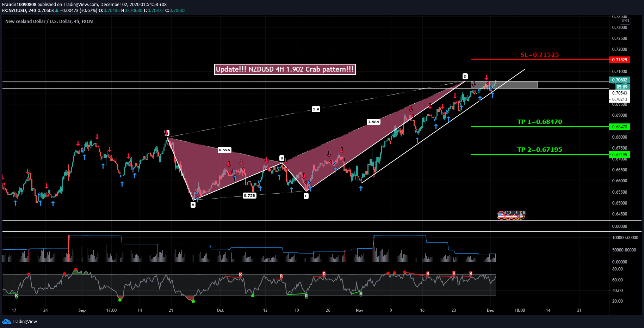
Task: Click the current price tag 0.70602
Action: (x=620, y=80)
